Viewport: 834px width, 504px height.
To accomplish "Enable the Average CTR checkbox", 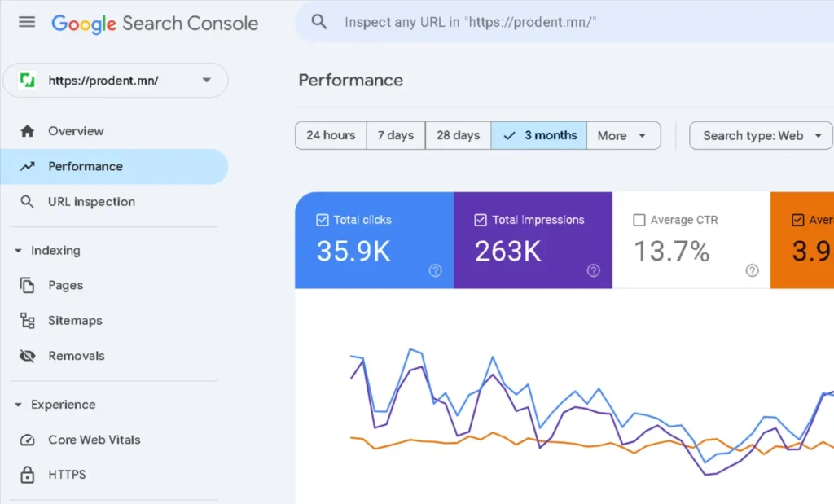I will [639, 220].
